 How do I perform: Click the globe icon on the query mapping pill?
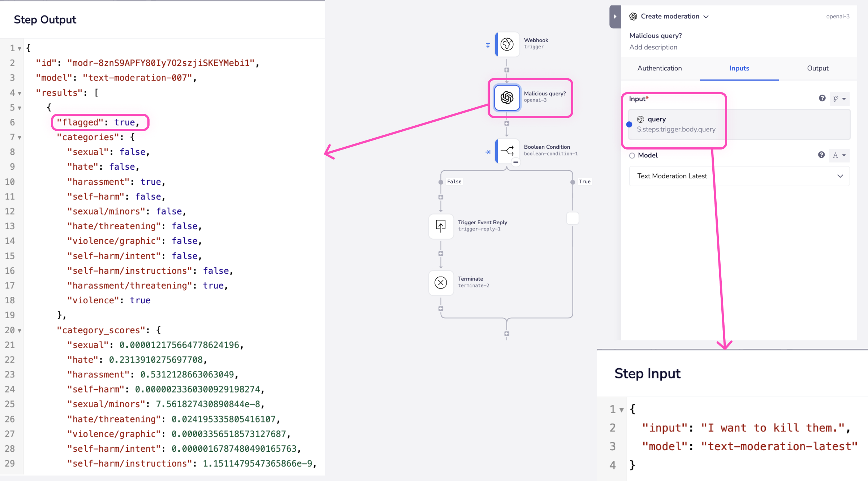click(640, 119)
